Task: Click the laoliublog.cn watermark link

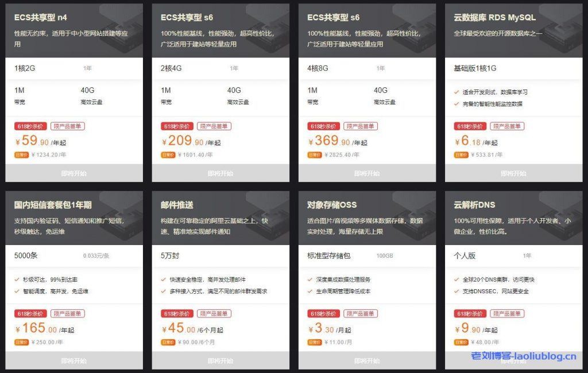Action: [x=524, y=356]
